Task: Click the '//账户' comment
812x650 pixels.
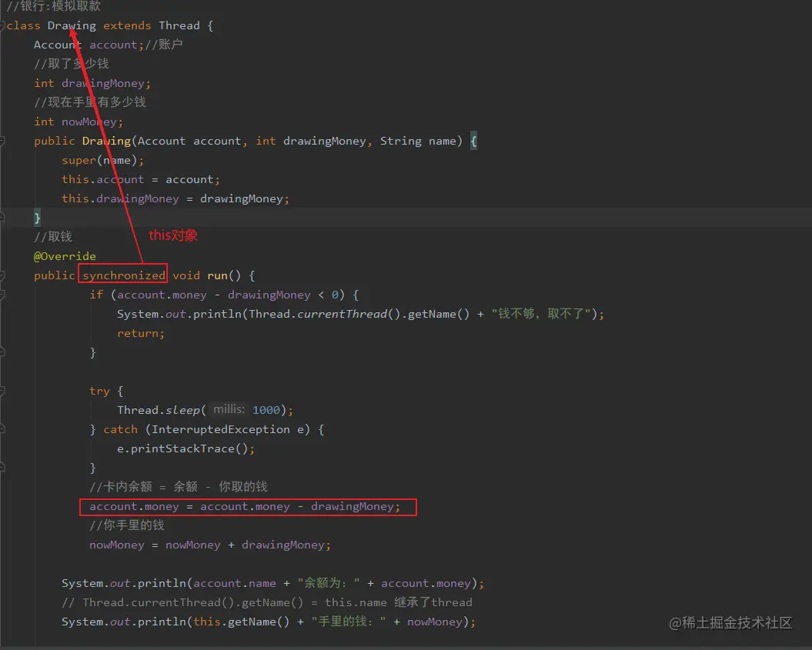Action: coord(164,45)
